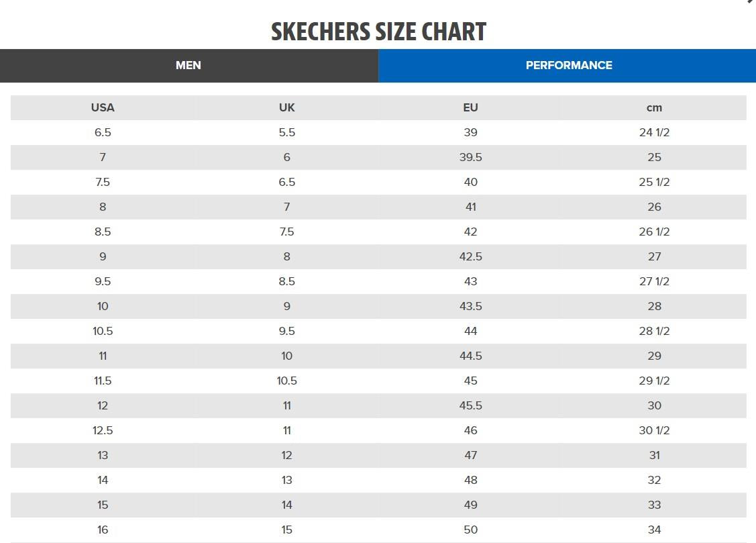Select EU size 50 cell
The height and width of the screenshot is (543, 756).
(x=470, y=530)
